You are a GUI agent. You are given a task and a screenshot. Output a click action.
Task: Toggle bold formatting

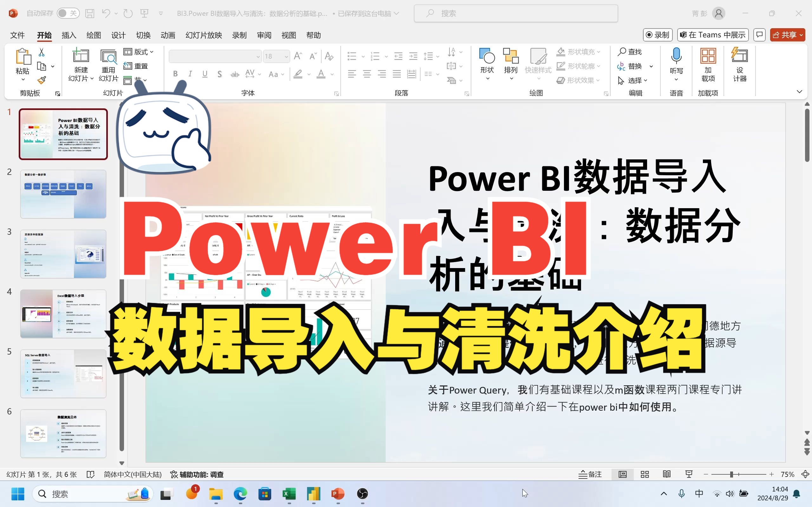[x=175, y=74]
